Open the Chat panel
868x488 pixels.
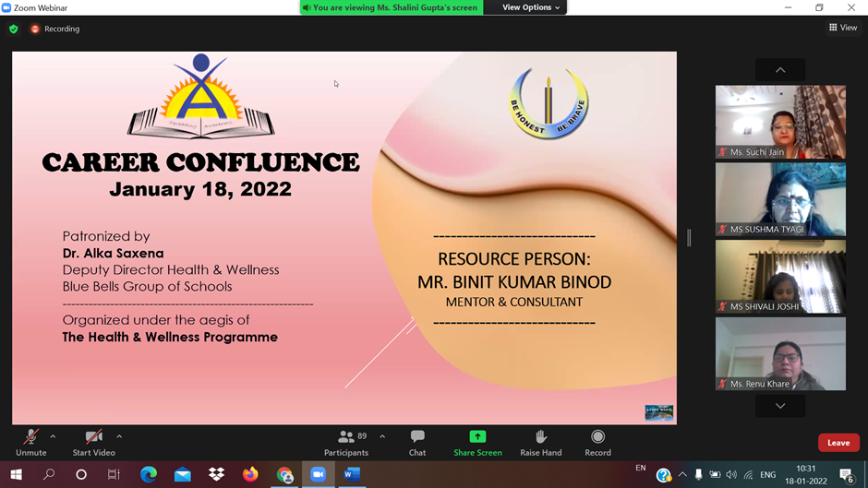pos(417,442)
